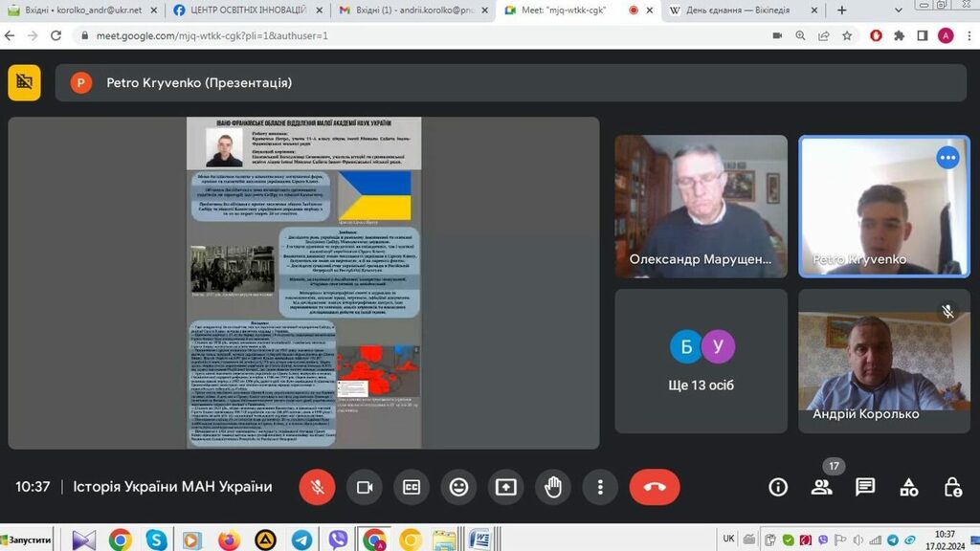Open the meeting details info icon
Image resolution: width=980 pixels, height=551 pixels.
pos(778,487)
